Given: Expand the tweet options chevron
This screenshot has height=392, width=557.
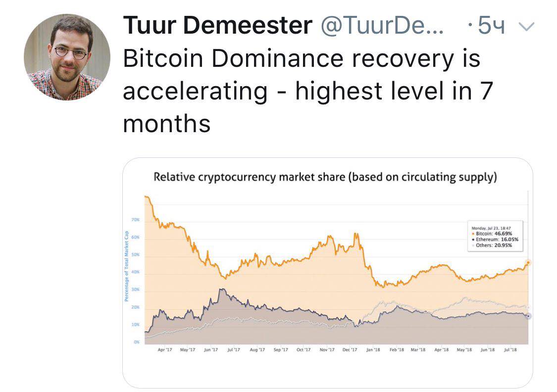Looking at the screenshot, I should click(x=526, y=27).
